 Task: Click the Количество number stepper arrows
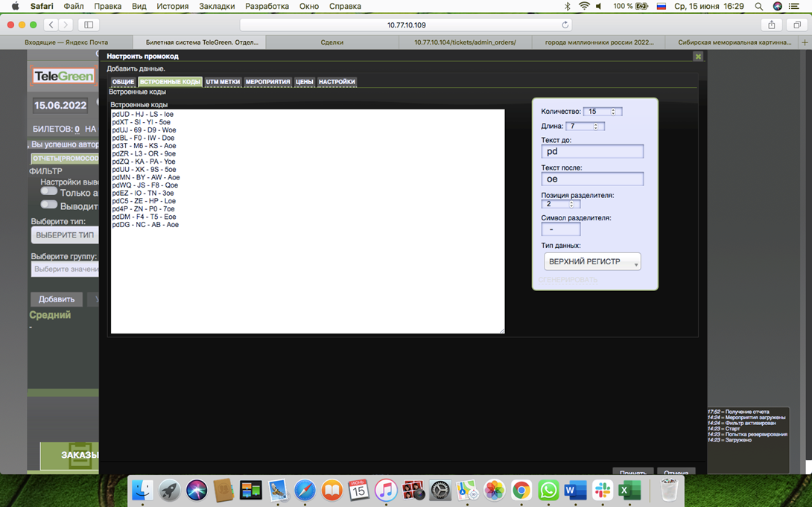tap(613, 112)
